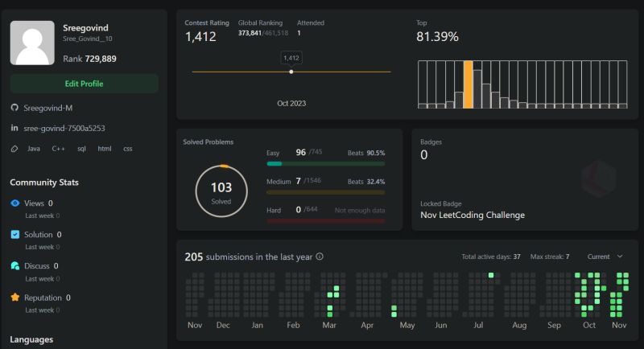Open the sree-govind-7500a5253 LinkedIn link

click(x=64, y=129)
